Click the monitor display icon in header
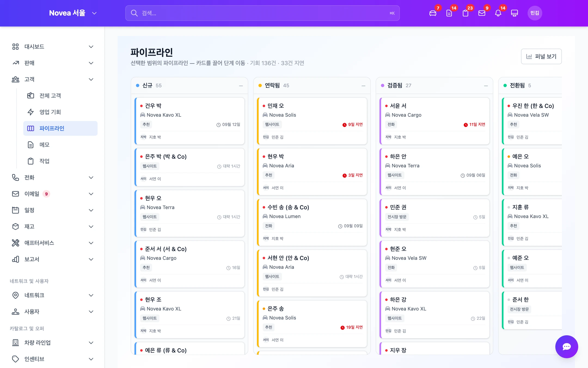This screenshot has width=588, height=368. (514, 13)
